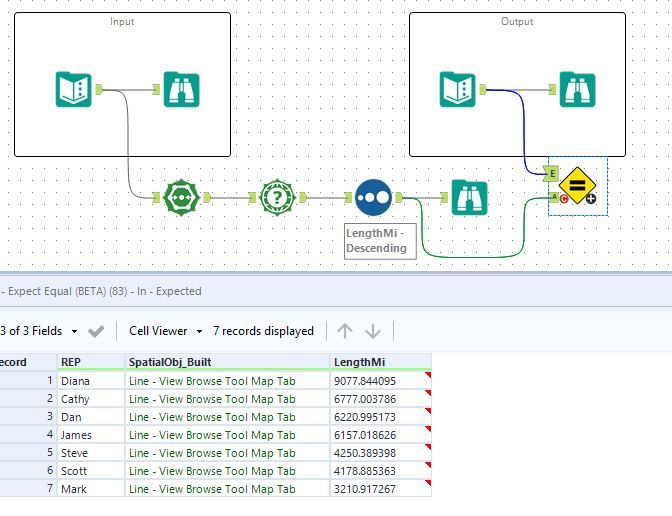Select the yellow Expect Equal tool
This screenshot has height=516, width=672.
[577, 186]
